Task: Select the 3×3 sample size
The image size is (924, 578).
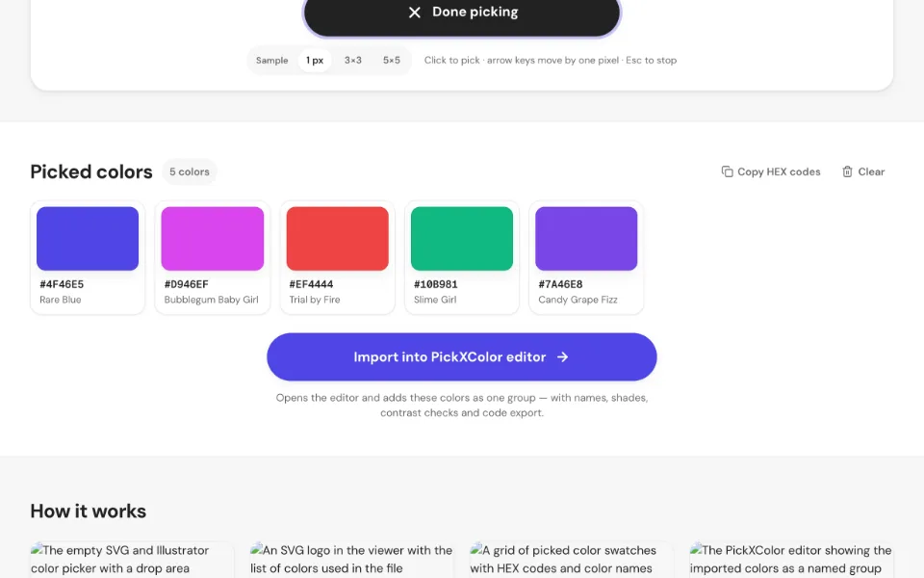Action: (x=353, y=60)
